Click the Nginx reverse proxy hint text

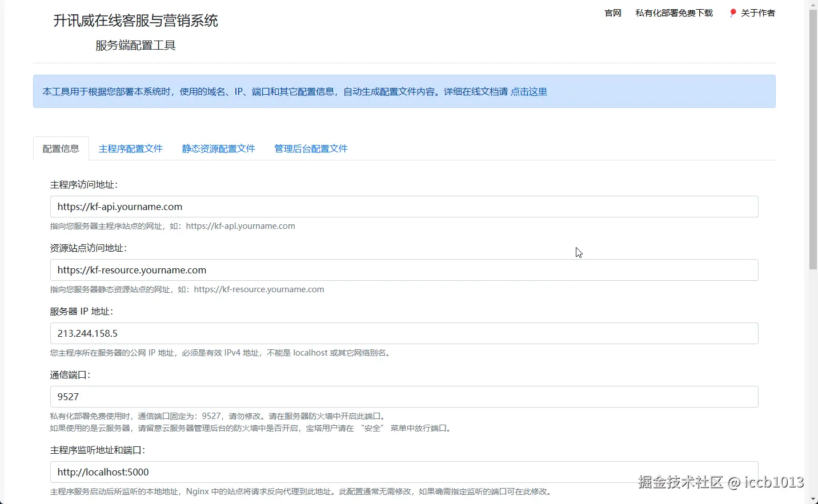(302, 491)
